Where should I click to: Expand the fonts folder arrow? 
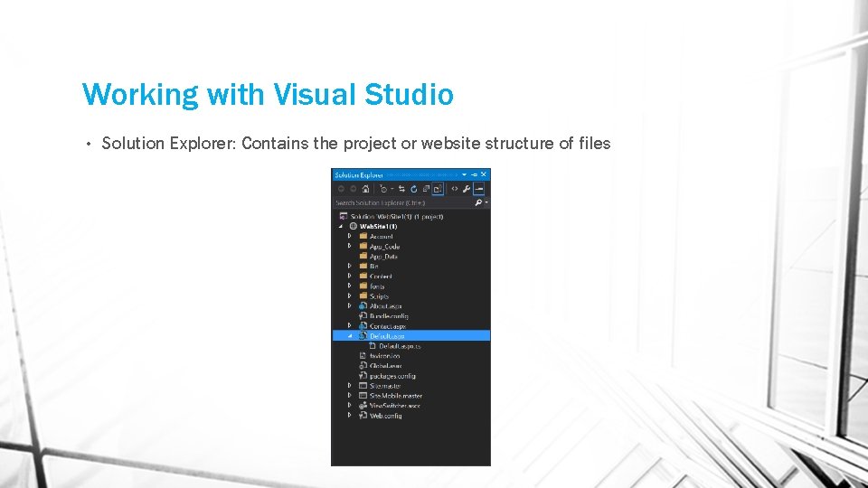point(349,286)
